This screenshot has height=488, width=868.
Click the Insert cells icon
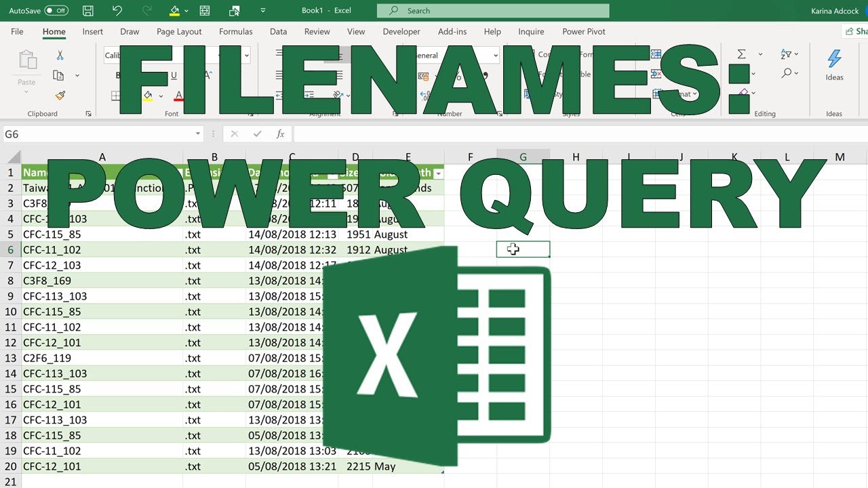[656, 55]
